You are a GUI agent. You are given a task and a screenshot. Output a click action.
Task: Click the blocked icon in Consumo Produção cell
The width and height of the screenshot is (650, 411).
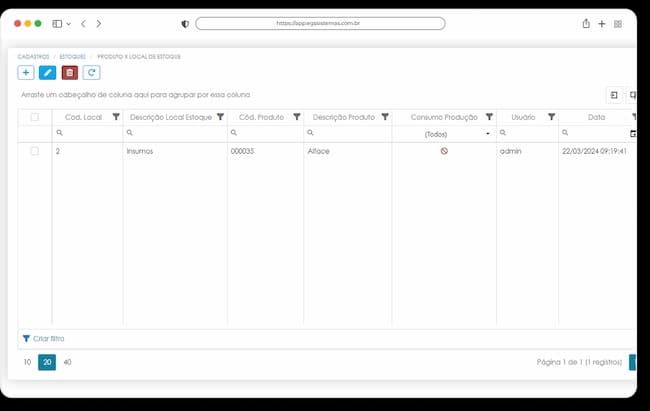[444, 151]
